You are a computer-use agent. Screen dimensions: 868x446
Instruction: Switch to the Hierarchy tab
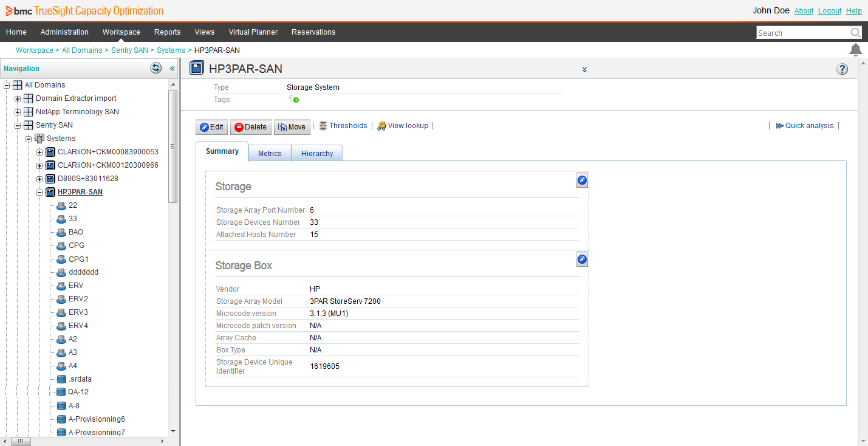click(317, 154)
